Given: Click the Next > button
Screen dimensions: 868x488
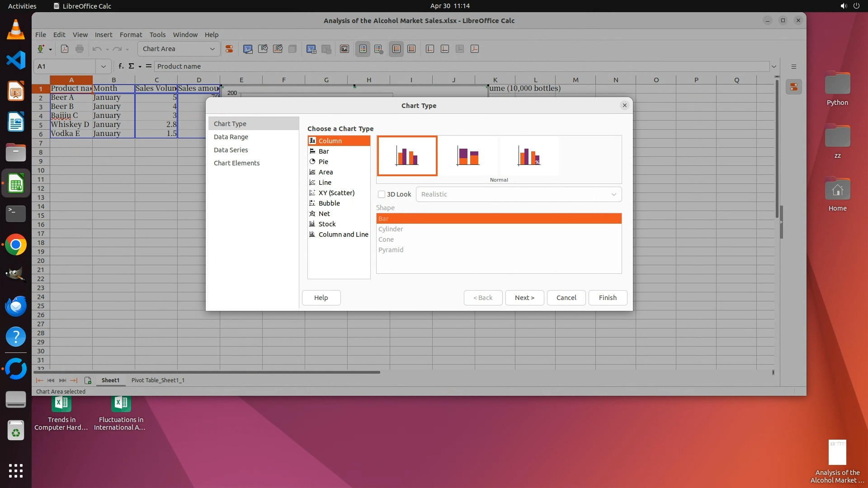Looking at the screenshot, I should click(x=524, y=298).
